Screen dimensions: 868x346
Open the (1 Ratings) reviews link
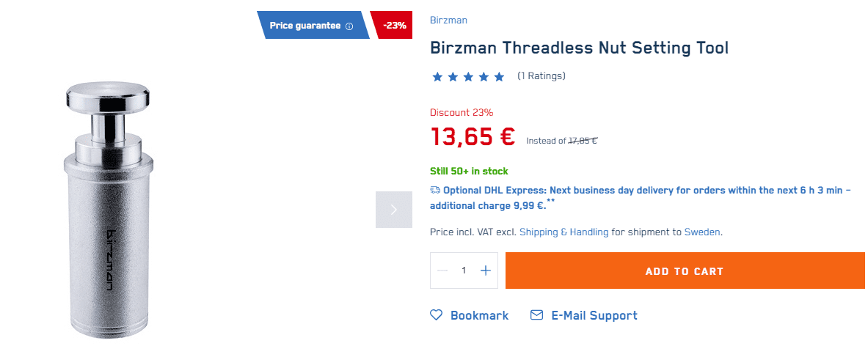tap(541, 76)
